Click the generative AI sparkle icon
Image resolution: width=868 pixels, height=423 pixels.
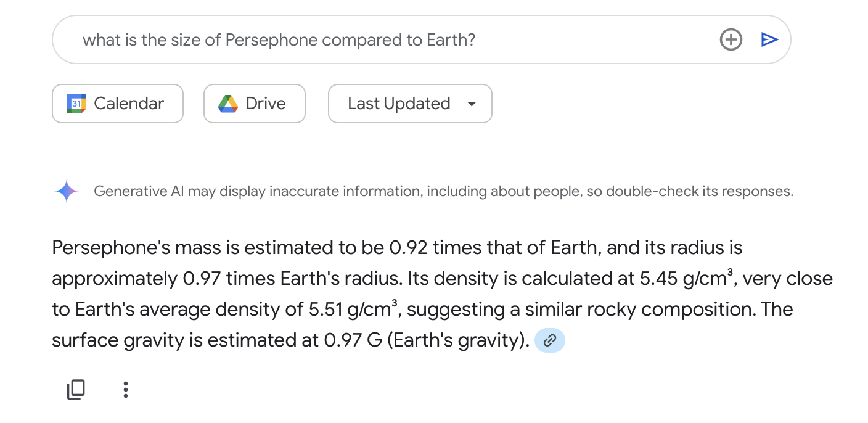[x=67, y=191]
